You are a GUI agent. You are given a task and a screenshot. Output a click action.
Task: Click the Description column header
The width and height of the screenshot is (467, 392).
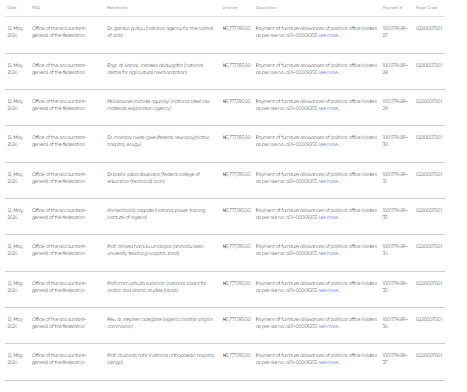pos(266,7)
